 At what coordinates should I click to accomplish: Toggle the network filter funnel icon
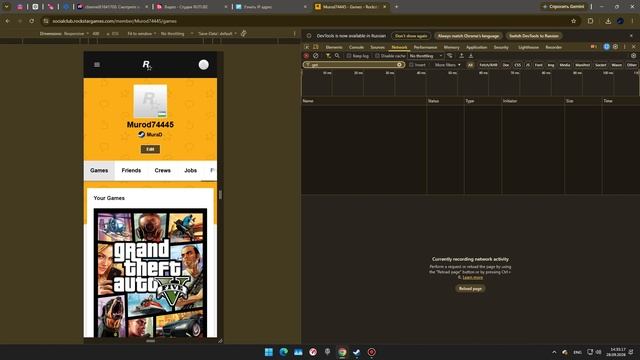pyautogui.click(x=328, y=56)
